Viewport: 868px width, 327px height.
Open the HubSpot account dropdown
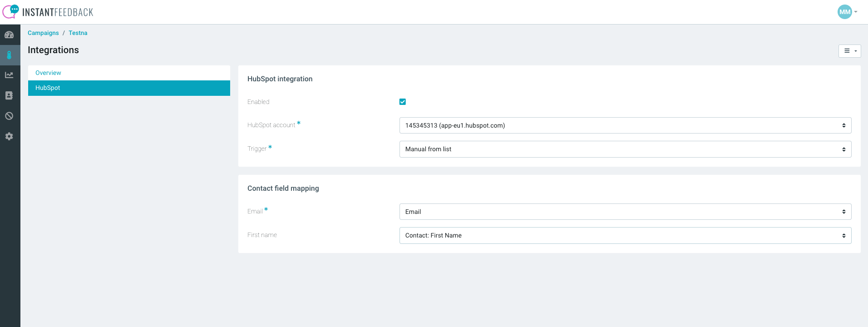625,125
